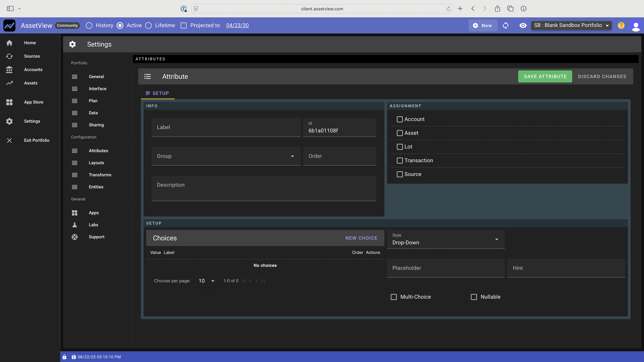Check the Transaction assignment checkbox
The image size is (644, 362).
[400, 160]
